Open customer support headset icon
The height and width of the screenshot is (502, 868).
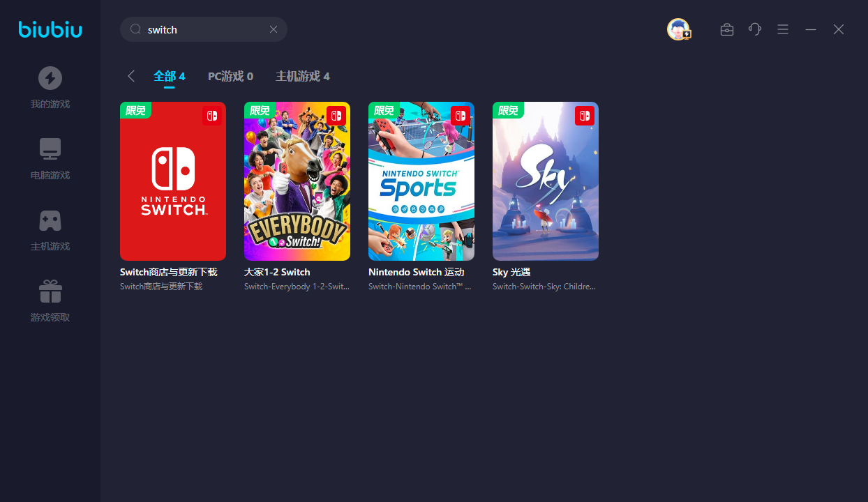(755, 29)
